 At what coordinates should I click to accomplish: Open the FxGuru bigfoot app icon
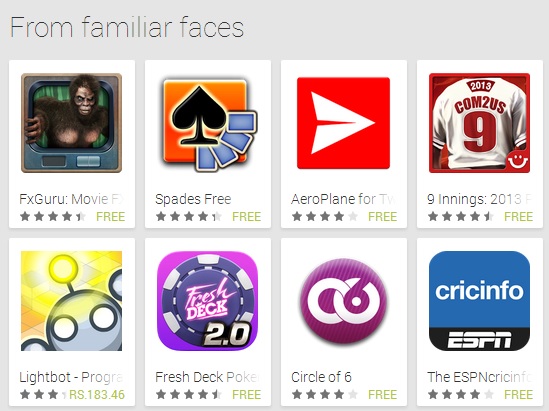tap(71, 123)
